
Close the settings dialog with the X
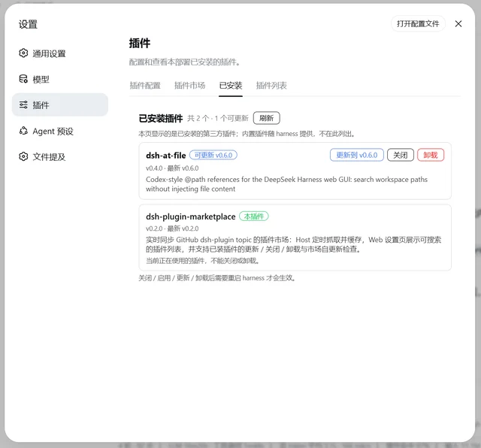pos(458,23)
